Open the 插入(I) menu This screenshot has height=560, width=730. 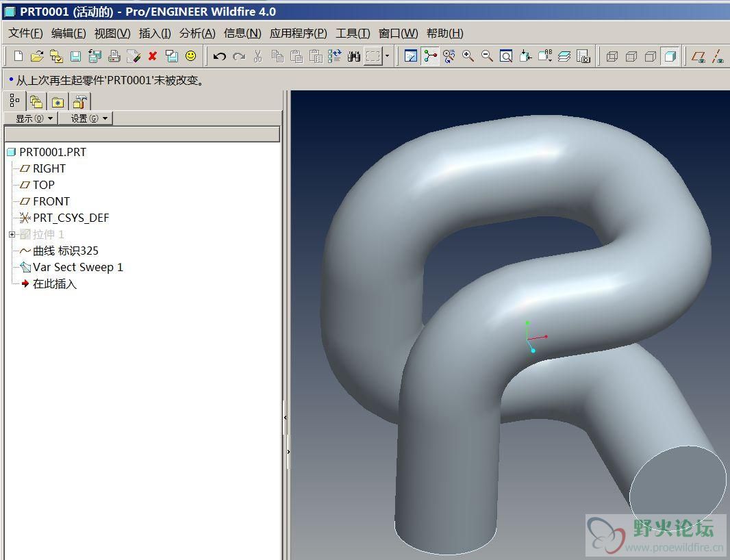[x=155, y=34]
